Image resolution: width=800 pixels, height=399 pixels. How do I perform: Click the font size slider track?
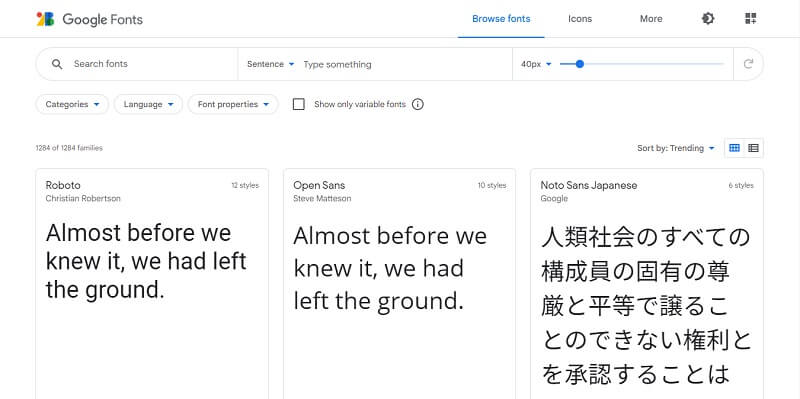tap(642, 64)
